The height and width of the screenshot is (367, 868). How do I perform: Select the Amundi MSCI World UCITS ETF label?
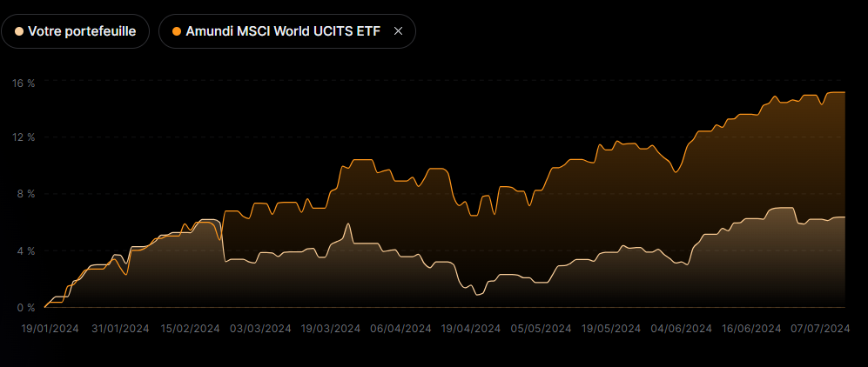(283, 31)
